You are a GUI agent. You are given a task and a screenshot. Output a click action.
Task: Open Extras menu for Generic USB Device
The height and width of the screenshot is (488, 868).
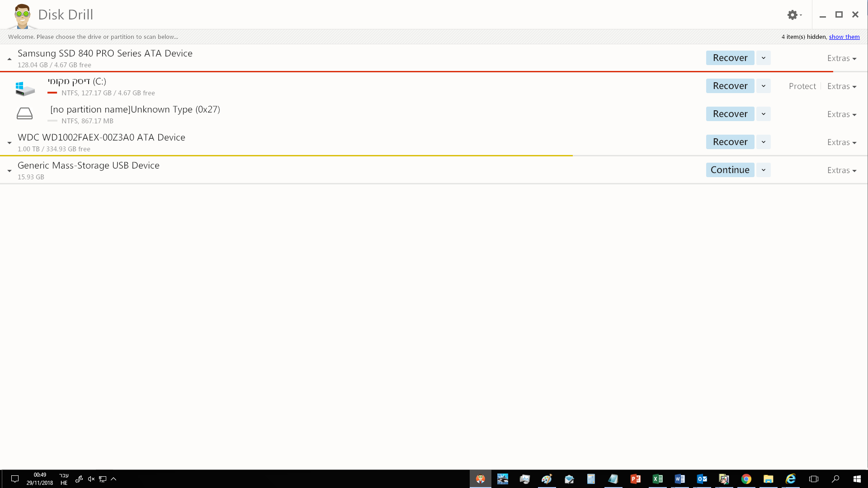(842, 170)
